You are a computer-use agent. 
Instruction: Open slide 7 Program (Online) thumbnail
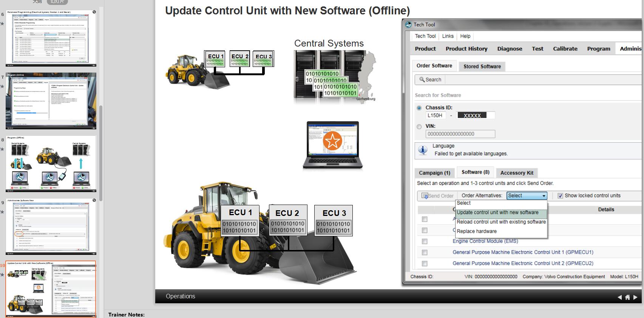click(x=51, y=101)
